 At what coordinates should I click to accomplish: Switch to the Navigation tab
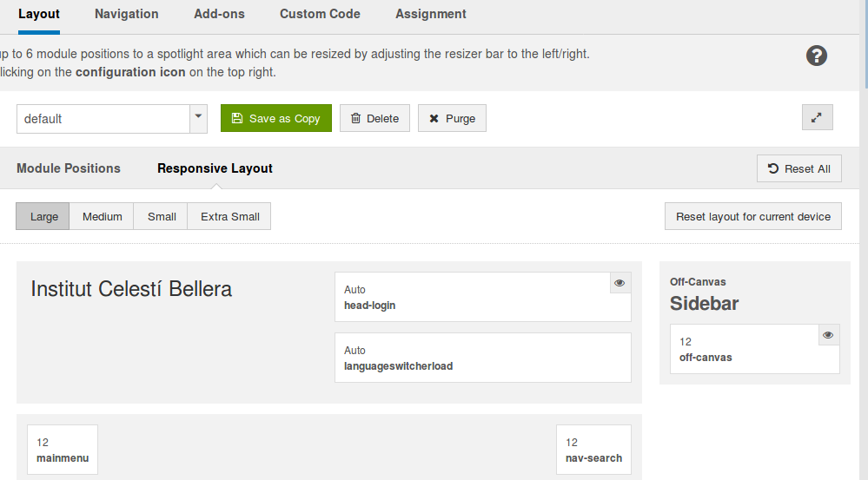coord(127,14)
